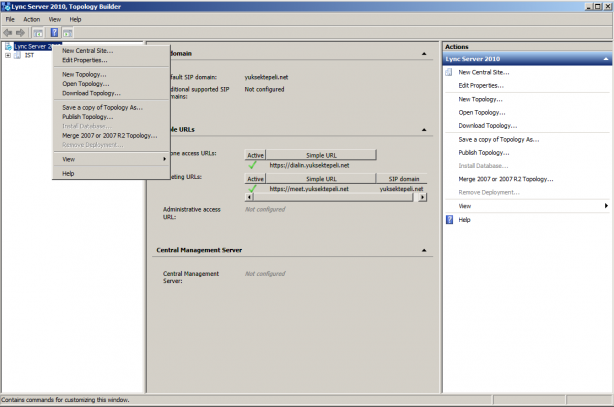
Task: Click Merge 2007 or 2007 R2 Topology in Actions pane
Action: (506, 179)
